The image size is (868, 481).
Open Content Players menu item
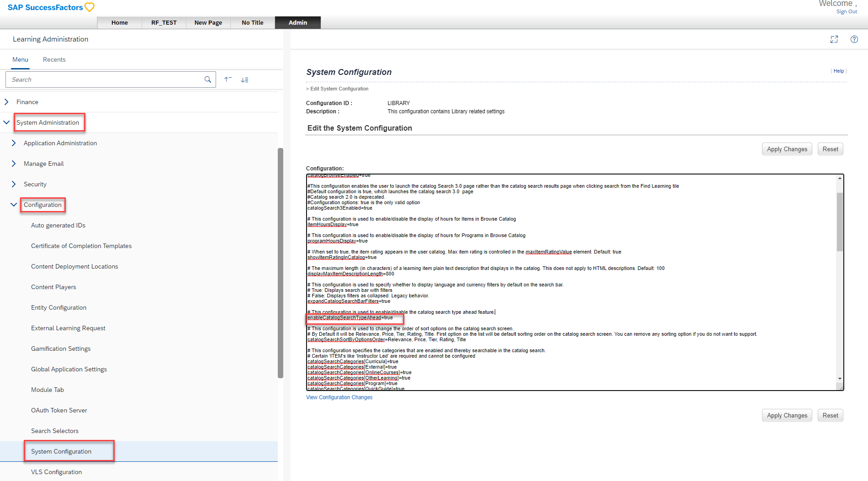click(x=53, y=287)
